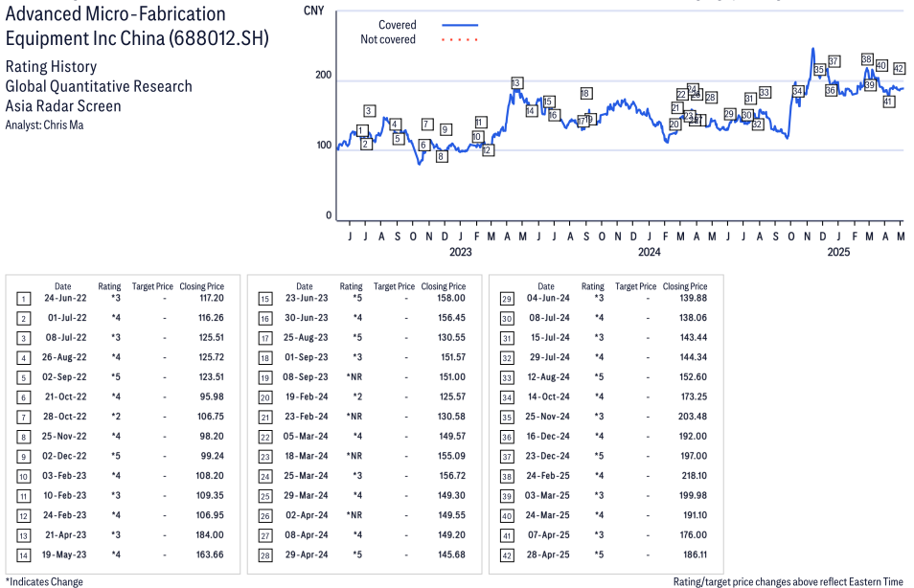Click the '*5' rating for 12-Aug-24

coord(599,377)
